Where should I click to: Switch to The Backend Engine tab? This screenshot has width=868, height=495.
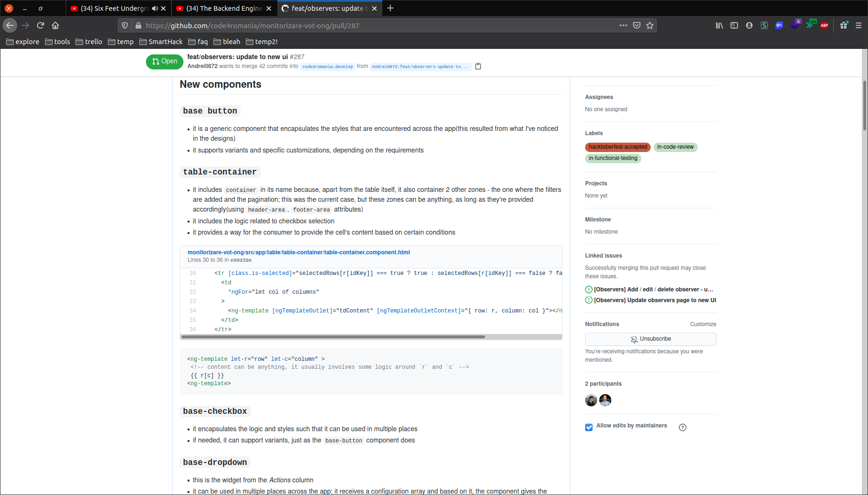pyautogui.click(x=220, y=8)
